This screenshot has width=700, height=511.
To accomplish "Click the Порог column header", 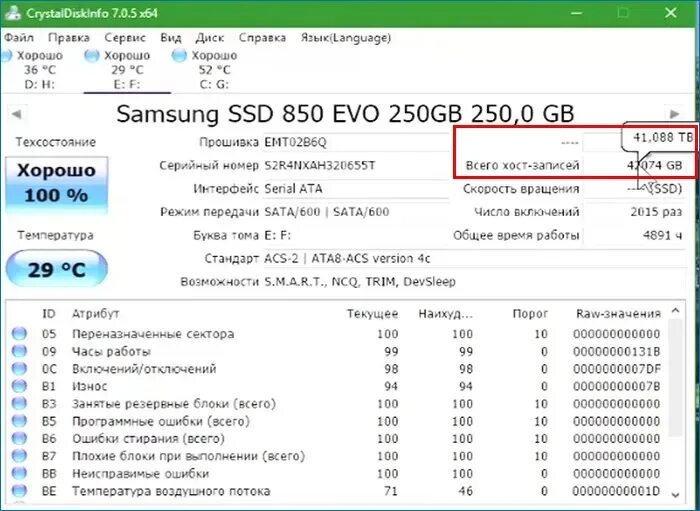I will point(530,314).
